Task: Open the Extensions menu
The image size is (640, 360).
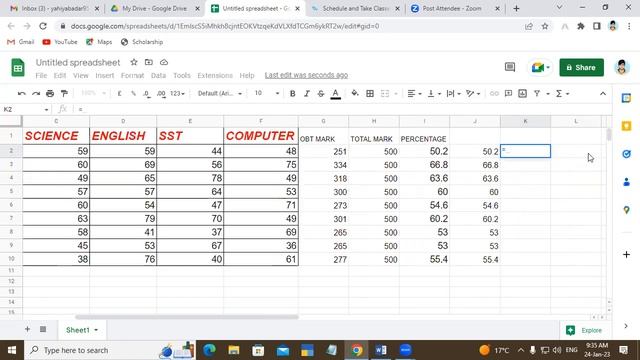Action: pos(215,76)
